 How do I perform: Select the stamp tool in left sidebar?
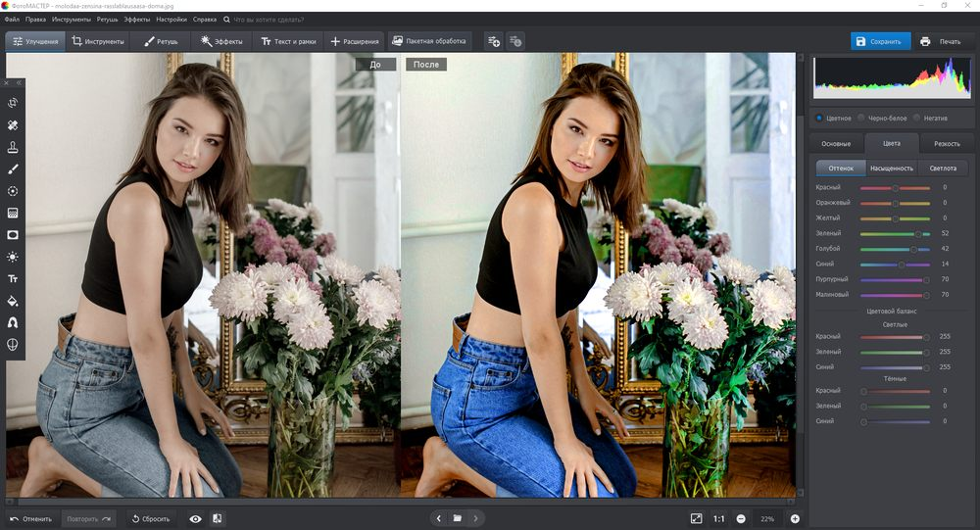(13, 148)
